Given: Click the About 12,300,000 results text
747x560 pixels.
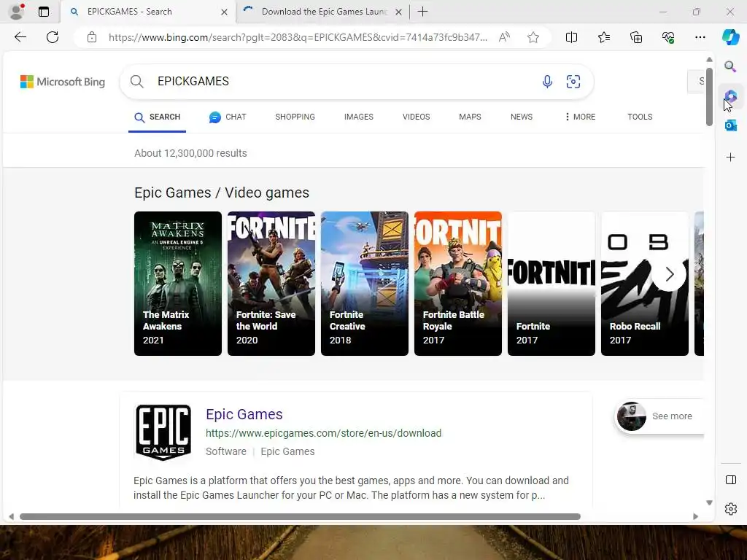Looking at the screenshot, I should (x=190, y=153).
